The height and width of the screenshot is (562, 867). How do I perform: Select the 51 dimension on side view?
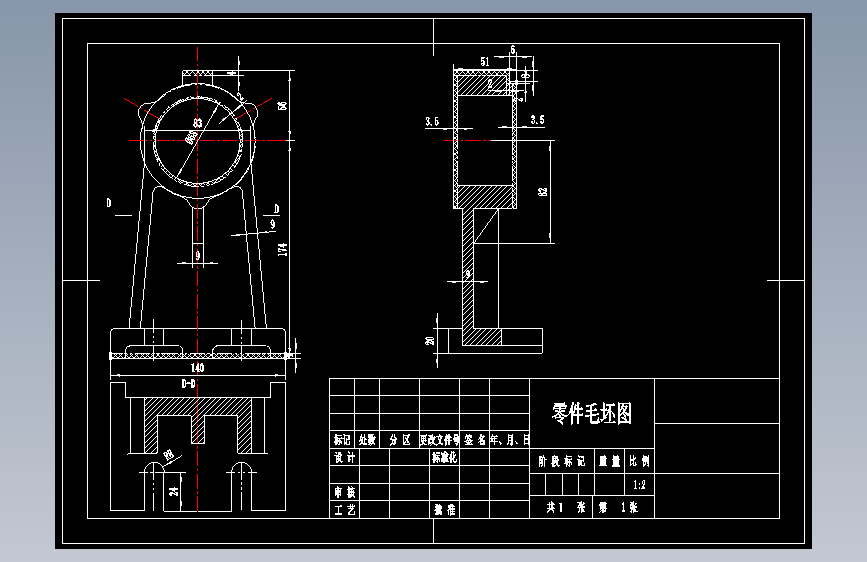(x=484, y=62)
